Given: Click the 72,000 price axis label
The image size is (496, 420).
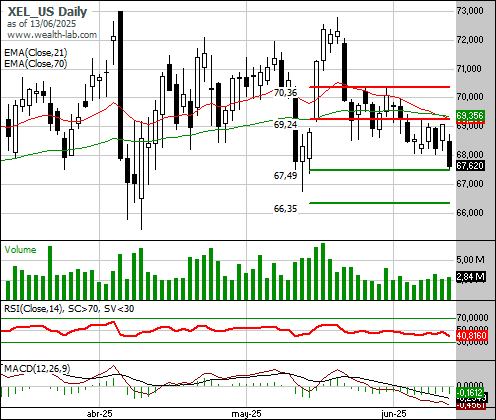Looking at the screenshot, I should point(470,40).
